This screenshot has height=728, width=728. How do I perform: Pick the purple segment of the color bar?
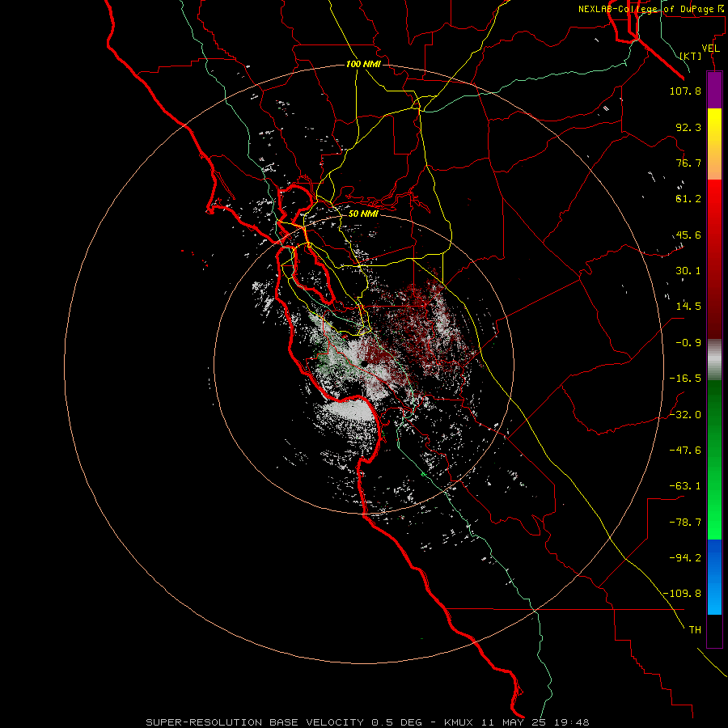[x=714, y=90]
